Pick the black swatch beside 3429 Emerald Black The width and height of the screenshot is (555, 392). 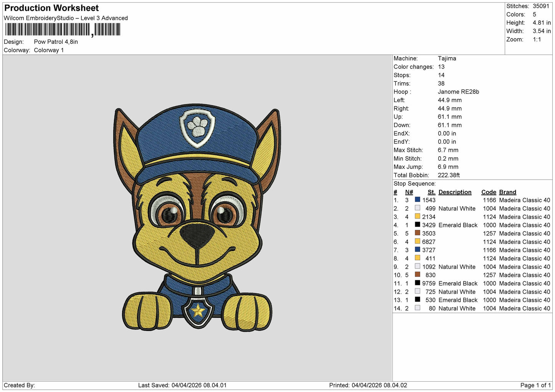[x=417, y=225]
